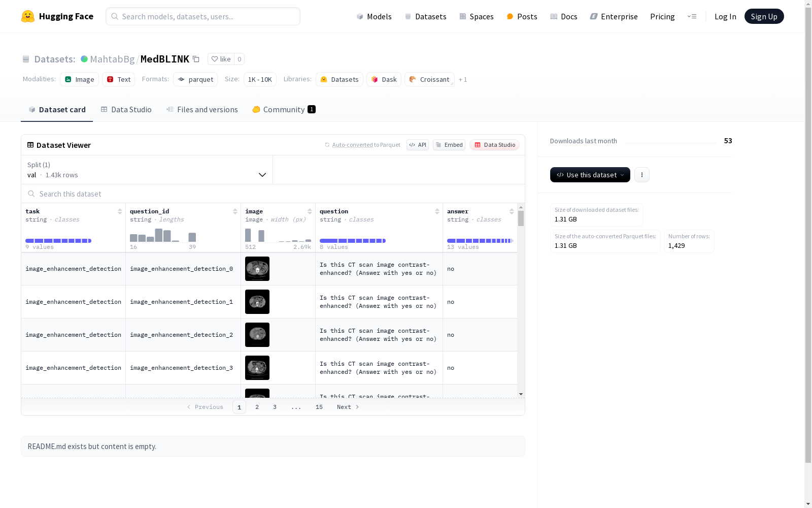Screen dimensions: 812x508
Task: Open Data Studio from the viewer header
Action: click(x=494, y=145)
